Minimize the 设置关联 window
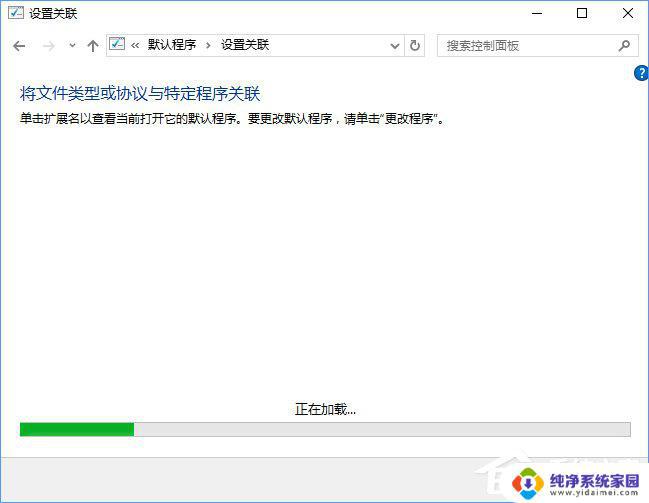This screenshot has width=649, height=503. pos(537,14)
